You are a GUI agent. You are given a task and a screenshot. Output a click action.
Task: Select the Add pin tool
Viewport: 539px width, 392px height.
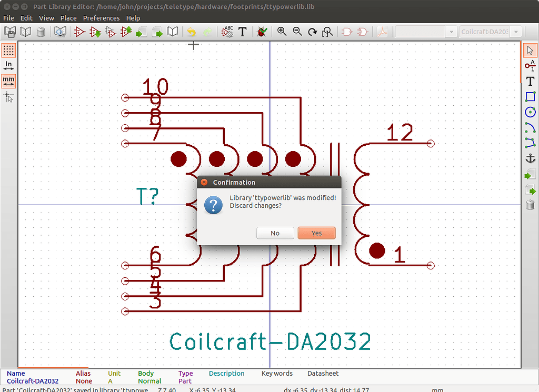pos(530,66)
